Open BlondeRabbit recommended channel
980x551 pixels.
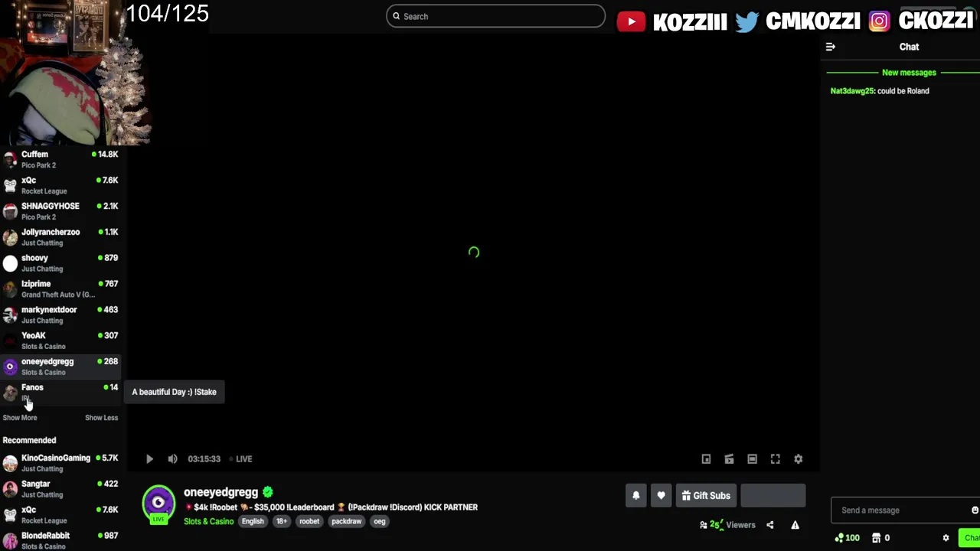(61, 540)
